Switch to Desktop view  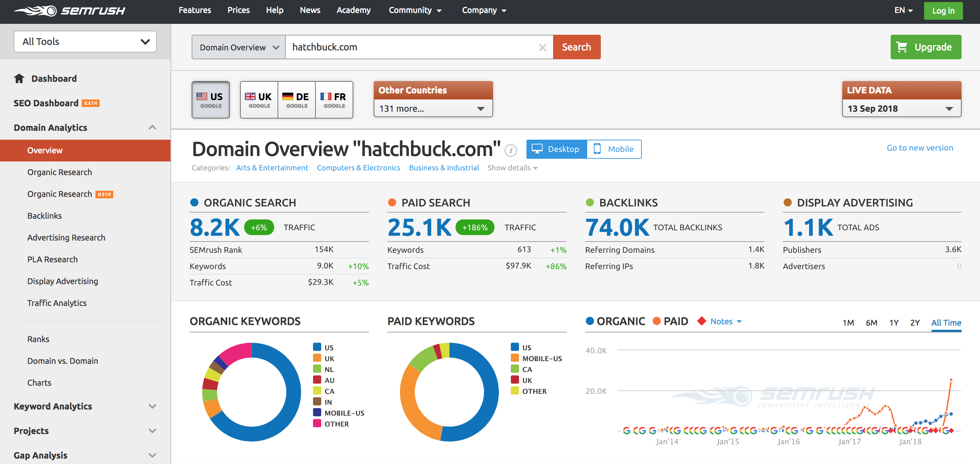[556, 149]
